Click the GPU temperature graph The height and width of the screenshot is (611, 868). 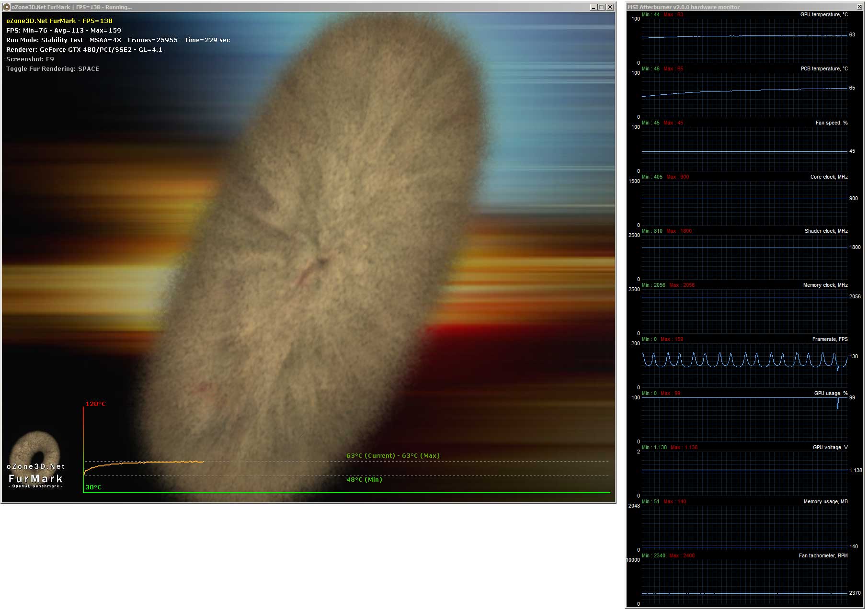[744, 41]
